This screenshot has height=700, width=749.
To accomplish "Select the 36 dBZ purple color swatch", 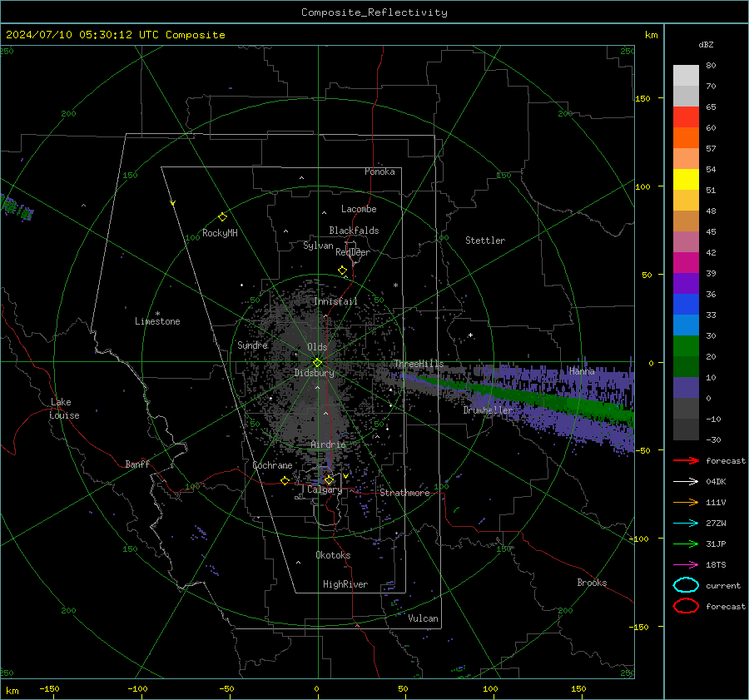I will coord(686,284).
